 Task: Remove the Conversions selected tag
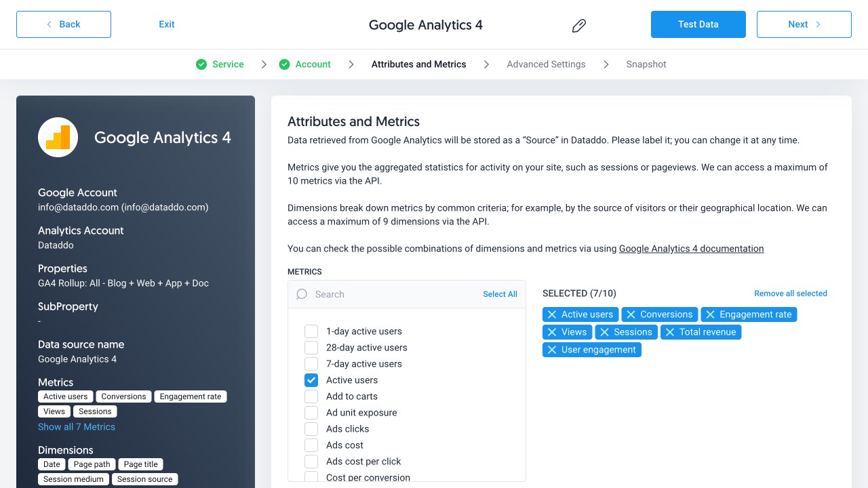click(631, 314)
